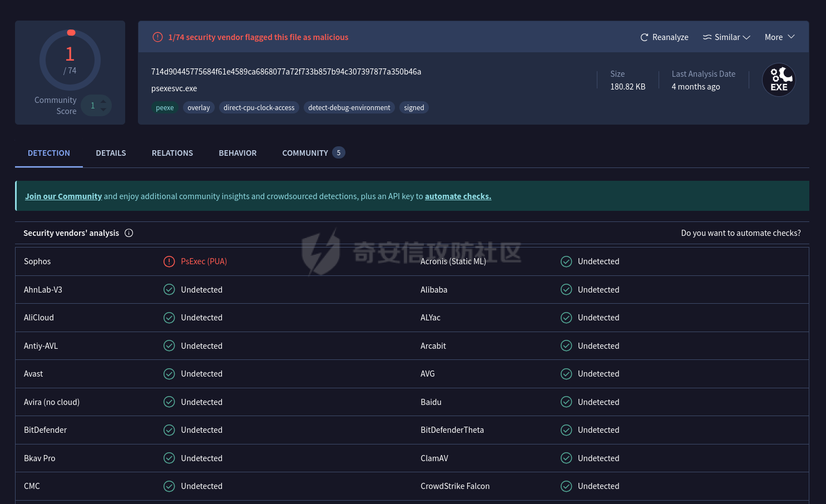The image size is (826, 504).
Task: Click the check icon in the Avira row
Action: (169, 402)
